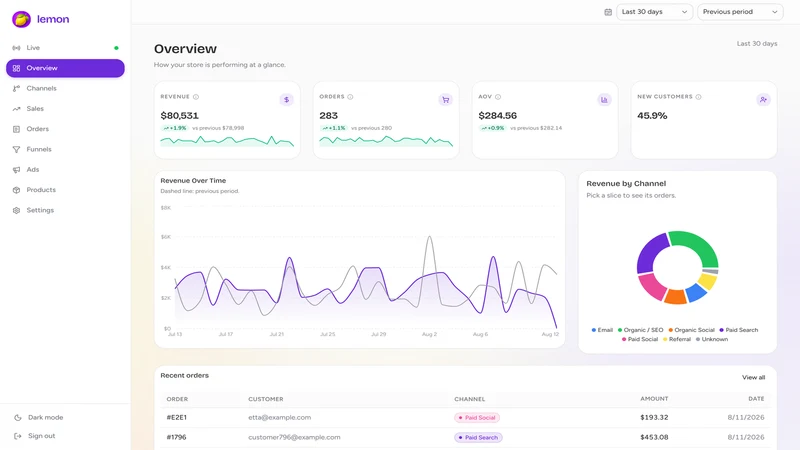Click the Customer column header
Screen dimensions: 800x450
[266, 399]
